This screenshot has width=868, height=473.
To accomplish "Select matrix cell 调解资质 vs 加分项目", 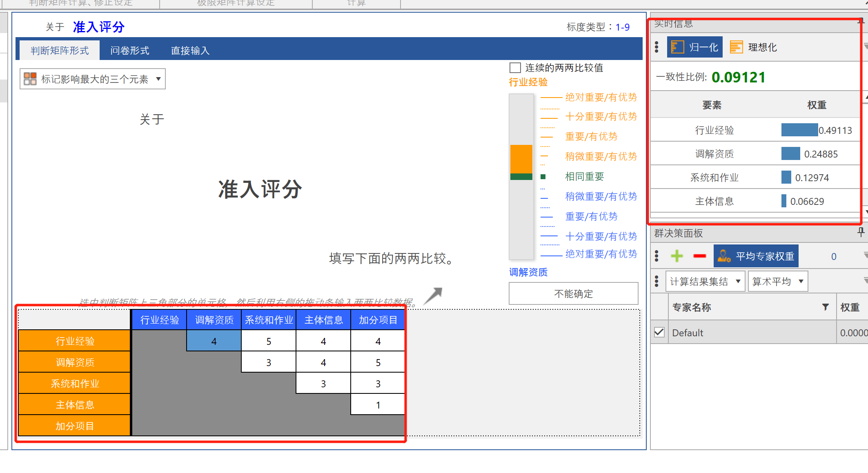I will click(x=378, y=362).
